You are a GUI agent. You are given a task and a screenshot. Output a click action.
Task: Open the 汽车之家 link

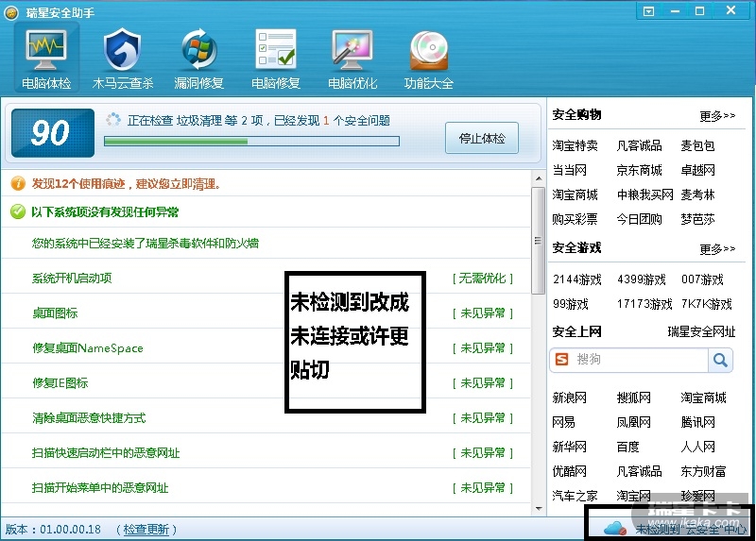(x=575, y=496)
